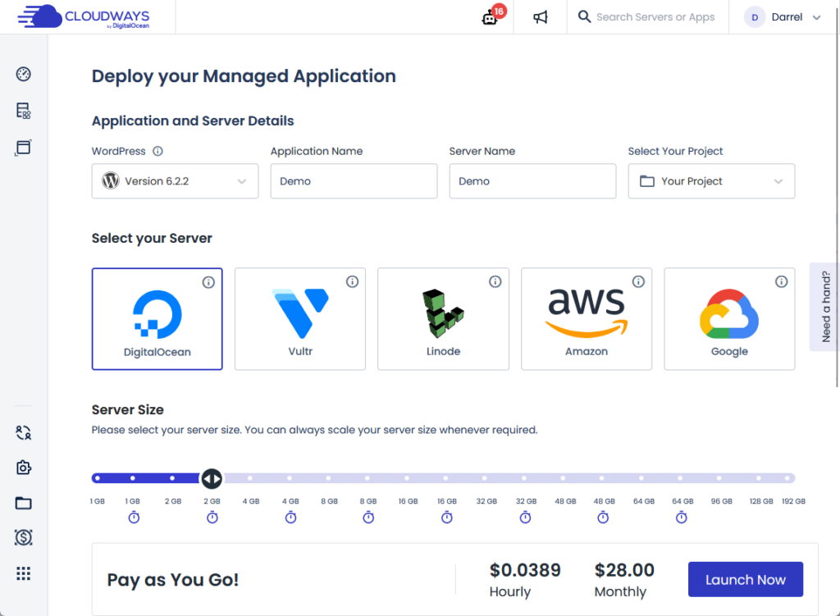Click the Cloudways logo
This screenshot has height=616, width=840.
click(x=84, y=16)
